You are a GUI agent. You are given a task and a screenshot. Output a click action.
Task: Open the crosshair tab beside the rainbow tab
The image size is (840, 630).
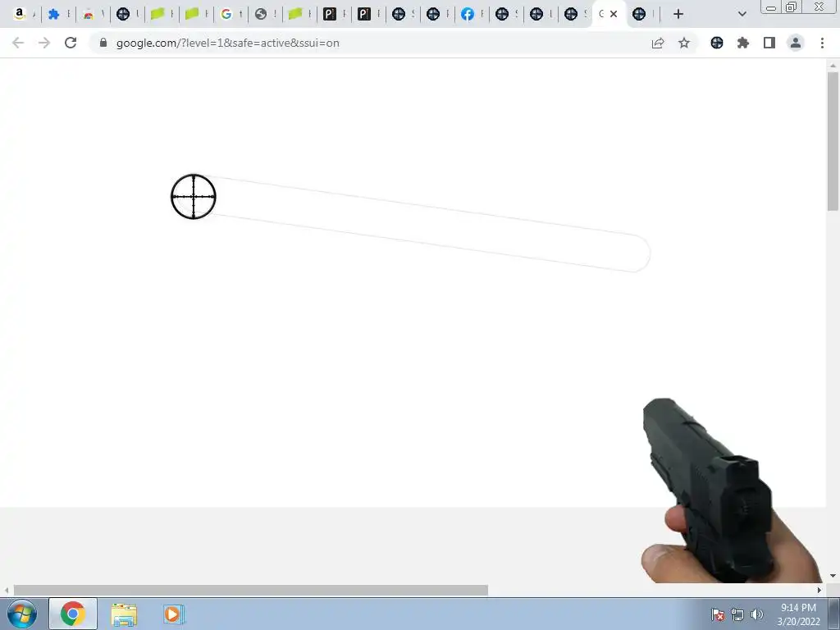(123, 14)
